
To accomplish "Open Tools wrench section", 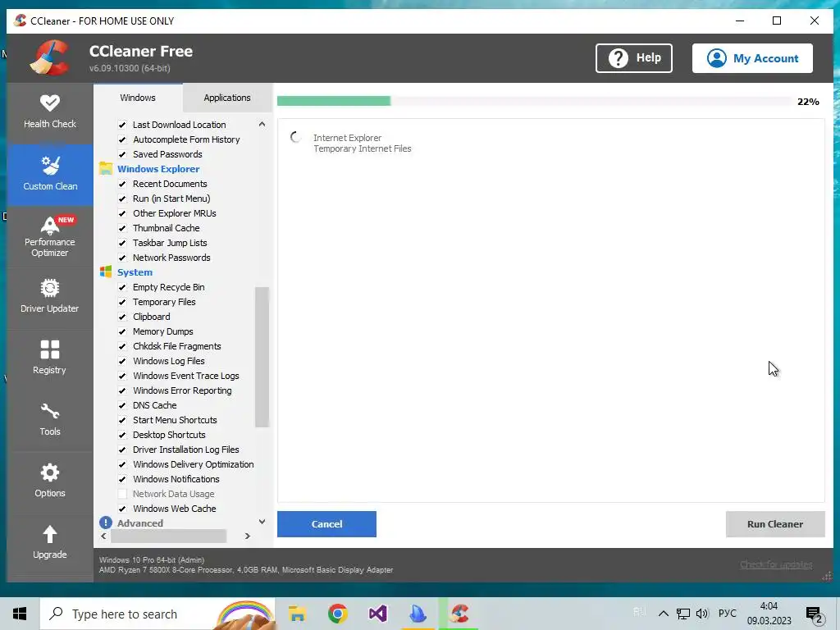I will tap(50, 419).
